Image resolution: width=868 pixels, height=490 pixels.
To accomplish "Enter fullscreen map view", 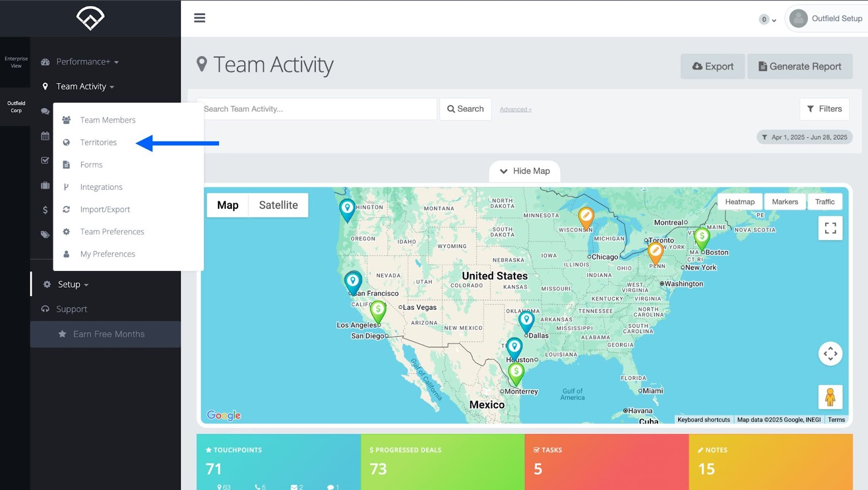I will [x=830, y=228].
